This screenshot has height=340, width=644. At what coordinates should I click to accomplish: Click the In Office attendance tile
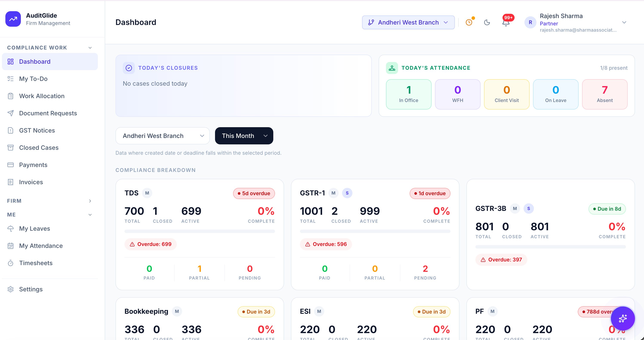[409, 94]
